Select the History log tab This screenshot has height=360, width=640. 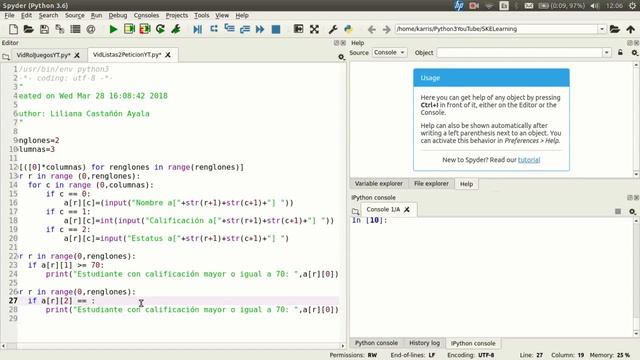point(424,343)
